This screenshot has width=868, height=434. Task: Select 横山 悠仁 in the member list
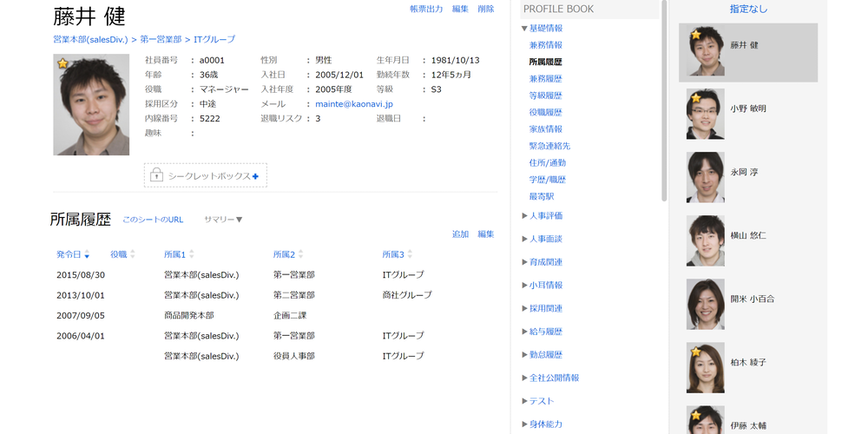coord(748,240)
